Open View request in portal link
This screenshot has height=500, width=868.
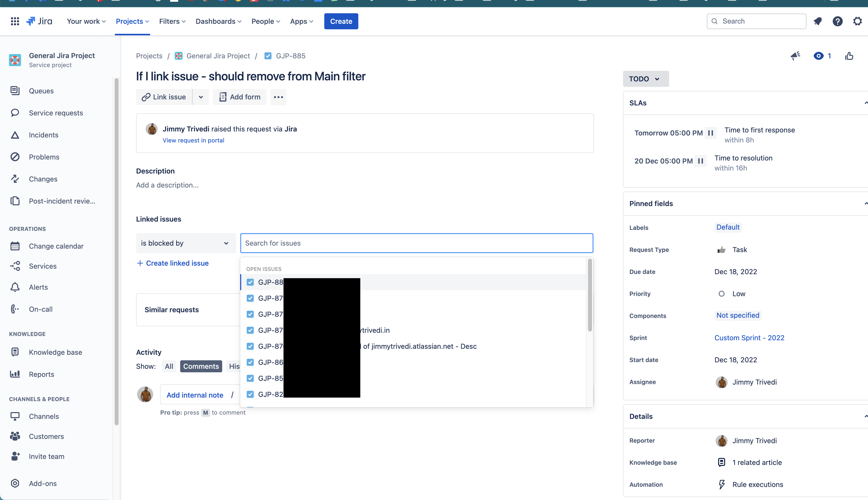pos(193,140)
